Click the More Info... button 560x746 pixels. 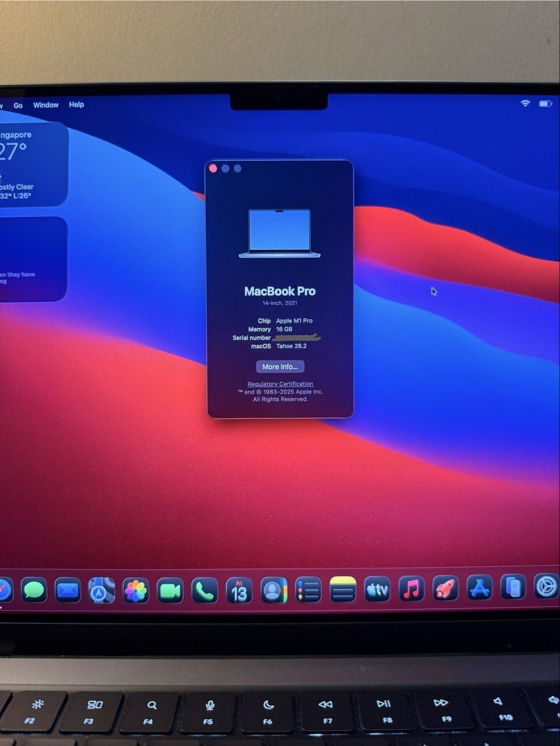tap(280, 367)
